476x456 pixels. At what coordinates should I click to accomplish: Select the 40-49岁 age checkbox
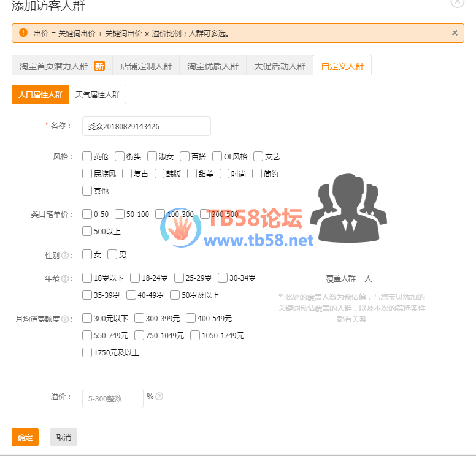click(131, 295)
